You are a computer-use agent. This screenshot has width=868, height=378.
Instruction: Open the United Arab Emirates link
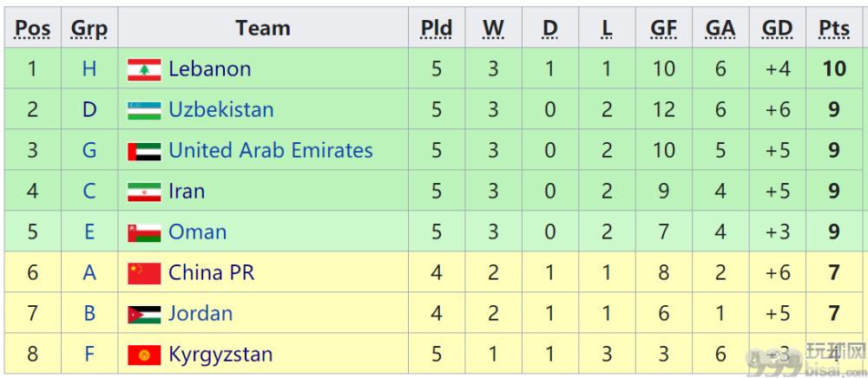pyautogui.click(x=270, y=150)
